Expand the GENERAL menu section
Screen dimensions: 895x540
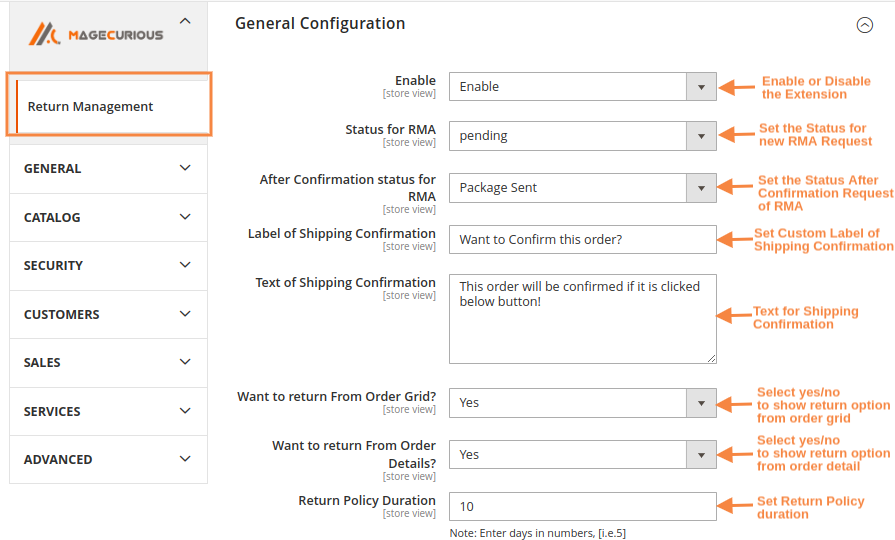(x=108, y=169)
